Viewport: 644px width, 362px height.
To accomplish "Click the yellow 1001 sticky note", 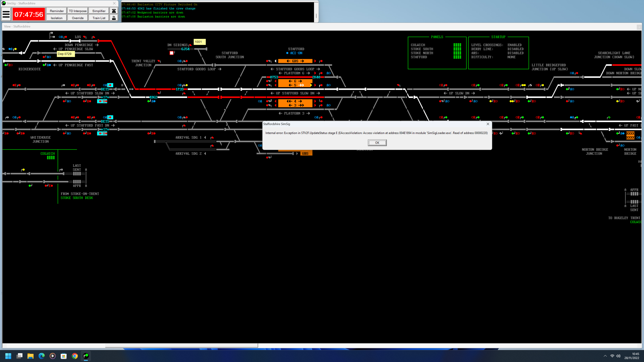I will pyautogui.click(x=200, y=42).
